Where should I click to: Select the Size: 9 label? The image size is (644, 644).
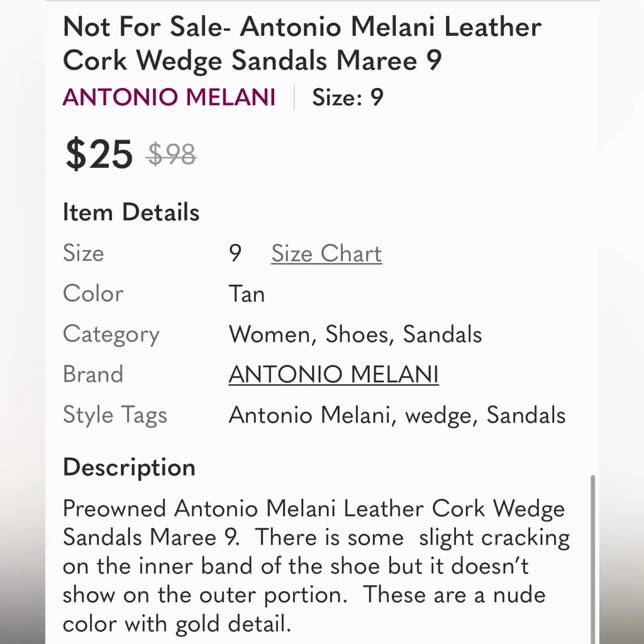[348, 97]
